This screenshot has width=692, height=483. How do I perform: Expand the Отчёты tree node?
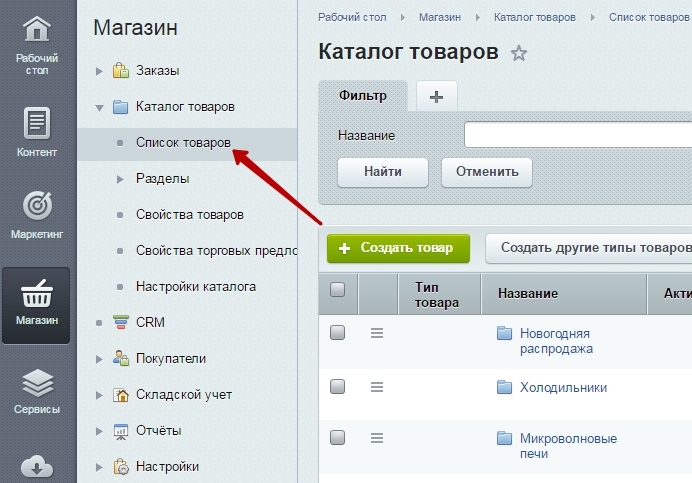coord(99,431)
